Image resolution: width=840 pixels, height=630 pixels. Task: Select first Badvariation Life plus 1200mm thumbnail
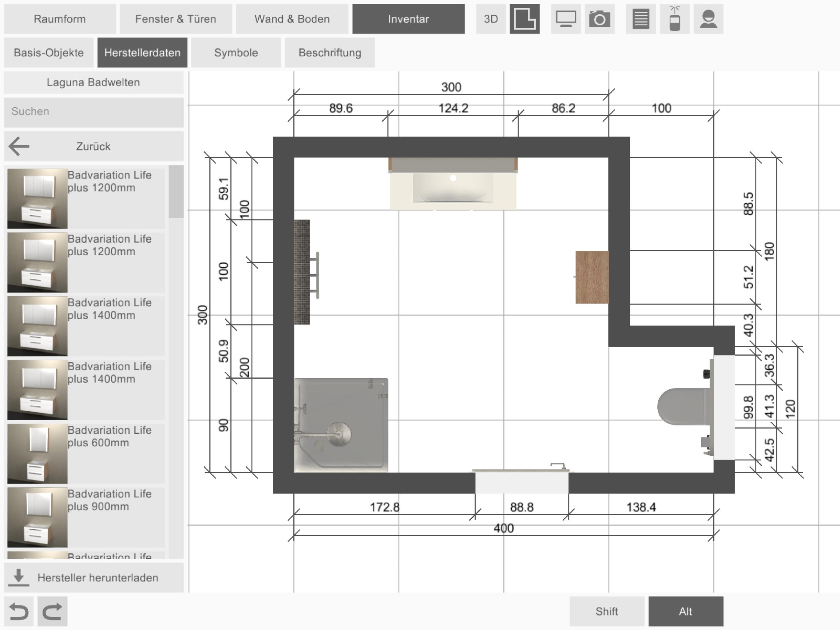(37, 199)
